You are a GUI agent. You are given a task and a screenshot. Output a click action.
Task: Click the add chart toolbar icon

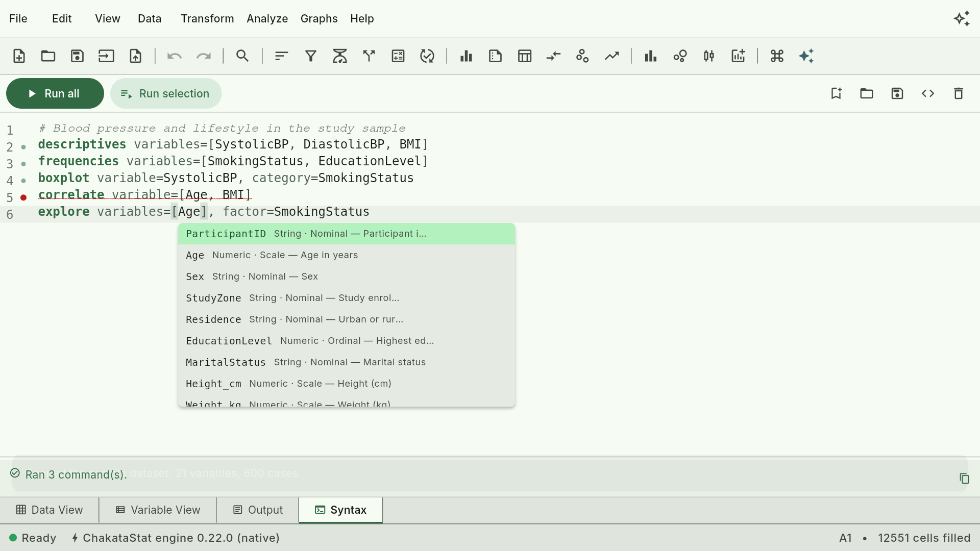tap(738, 56)
